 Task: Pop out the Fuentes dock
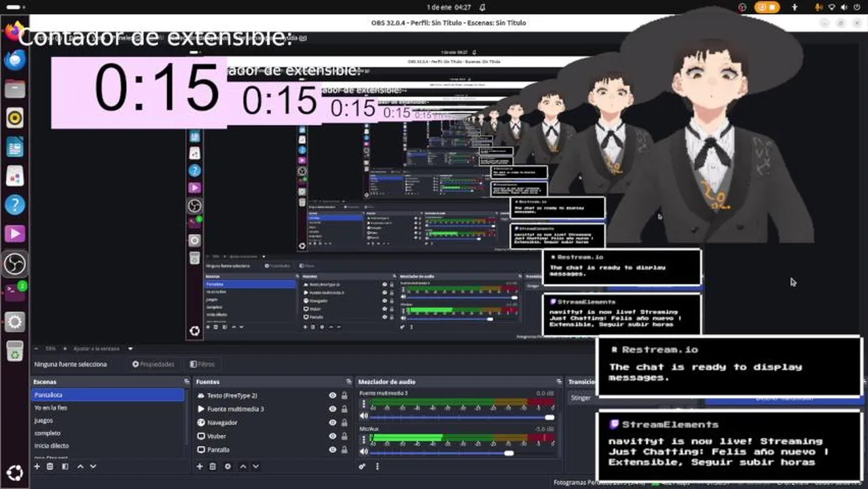tap(349, 382)
